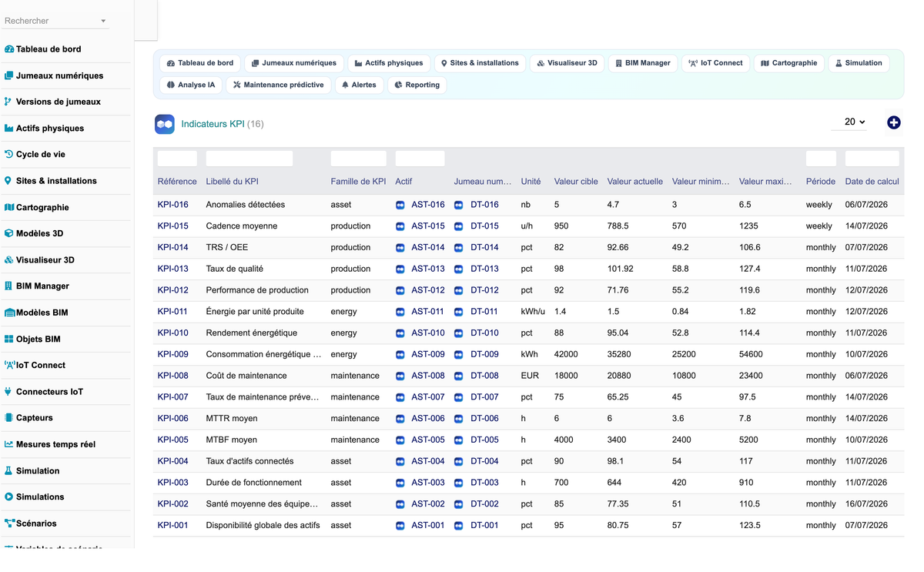Select Simulation top tab

coord(859,63)
